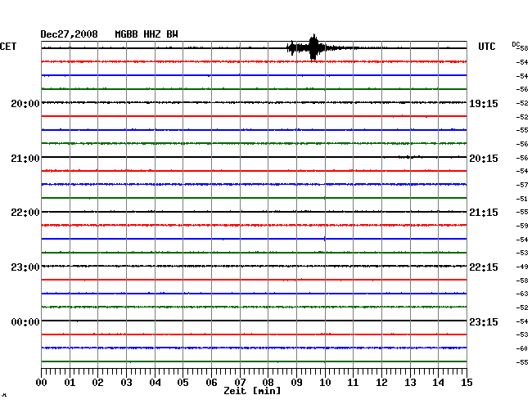
Task: Click the 23:15 UTC time label
Action: [x=484, y=322]
